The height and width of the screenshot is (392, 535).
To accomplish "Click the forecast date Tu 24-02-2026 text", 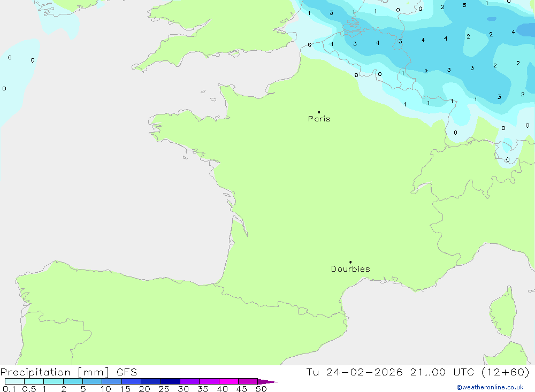I will click(x=354, y=372).
